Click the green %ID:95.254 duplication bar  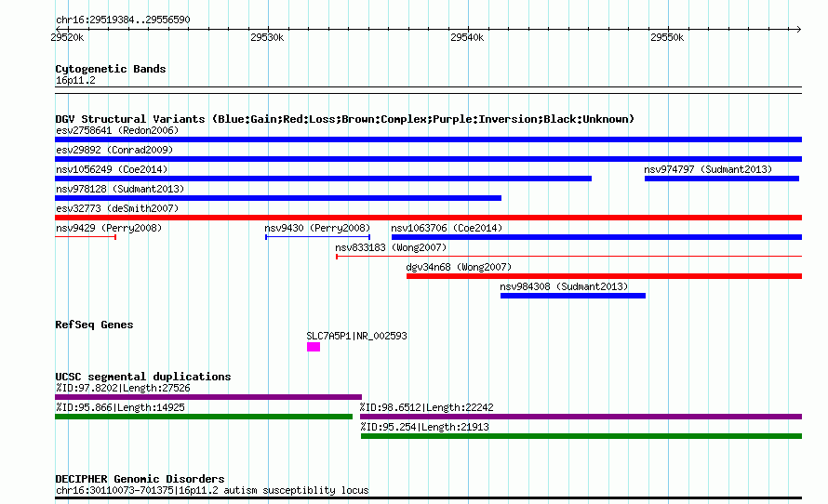581,436
